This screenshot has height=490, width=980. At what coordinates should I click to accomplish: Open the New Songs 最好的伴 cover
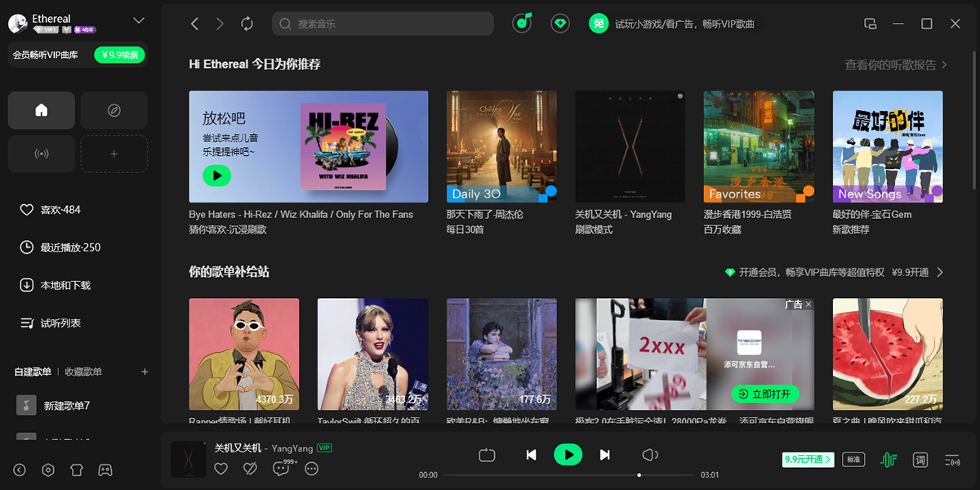[888, 146]
